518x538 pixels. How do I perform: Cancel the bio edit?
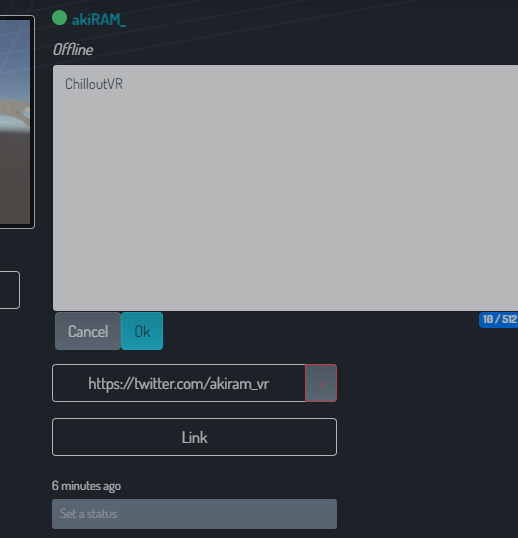88,331
